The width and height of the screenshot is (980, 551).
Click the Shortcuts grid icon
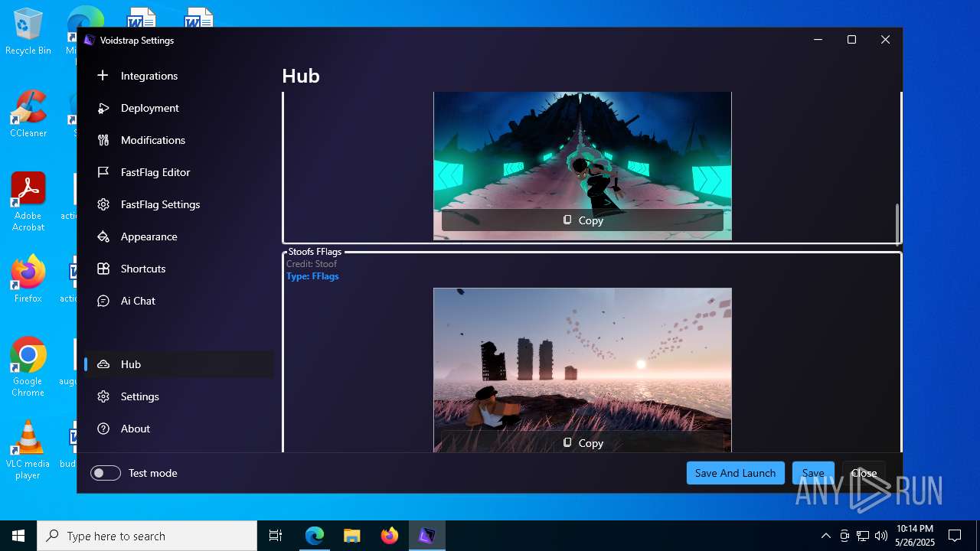coord(103,269)
